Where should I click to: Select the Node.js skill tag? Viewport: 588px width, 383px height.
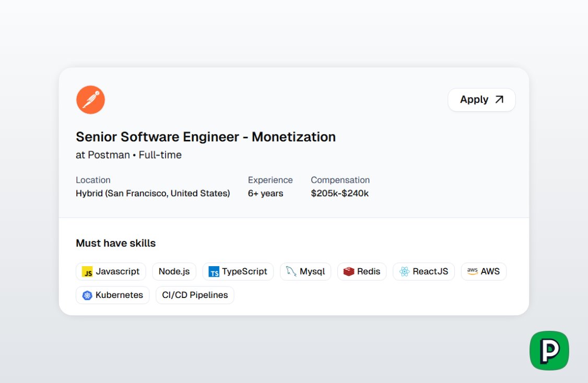point(174,271)
